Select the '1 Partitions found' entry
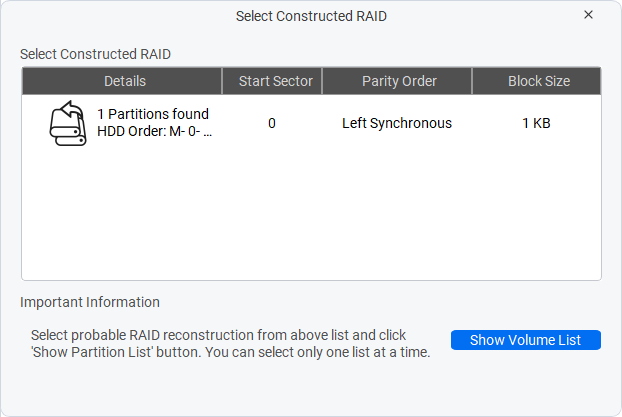The width and height of the screenshot is (622, 417). (x=153, y=114)
